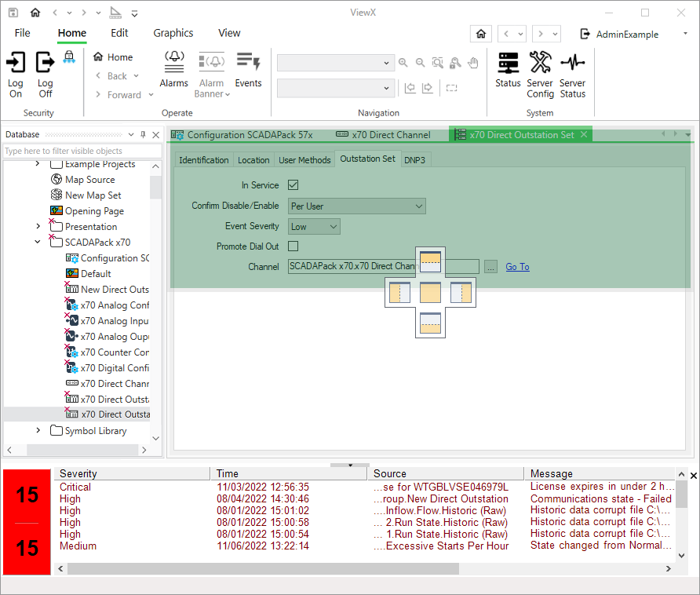700x595 pixels.
Task: Click in the Database filter text field
Action: [x=82, y=151]
